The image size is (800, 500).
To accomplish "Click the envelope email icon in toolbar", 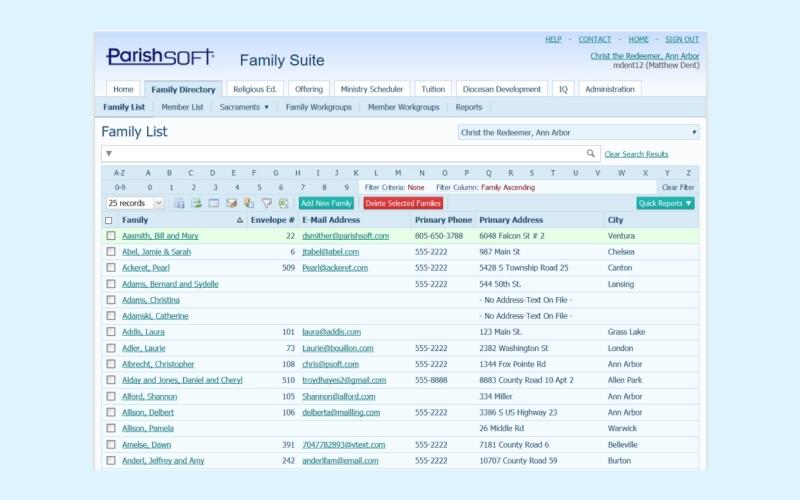I will pyautogui.click(x=231, y=203).
